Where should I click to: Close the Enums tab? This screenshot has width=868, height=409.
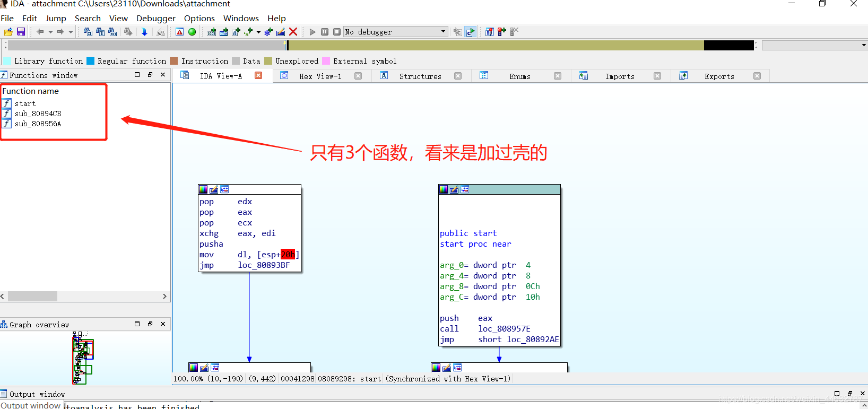558,76
